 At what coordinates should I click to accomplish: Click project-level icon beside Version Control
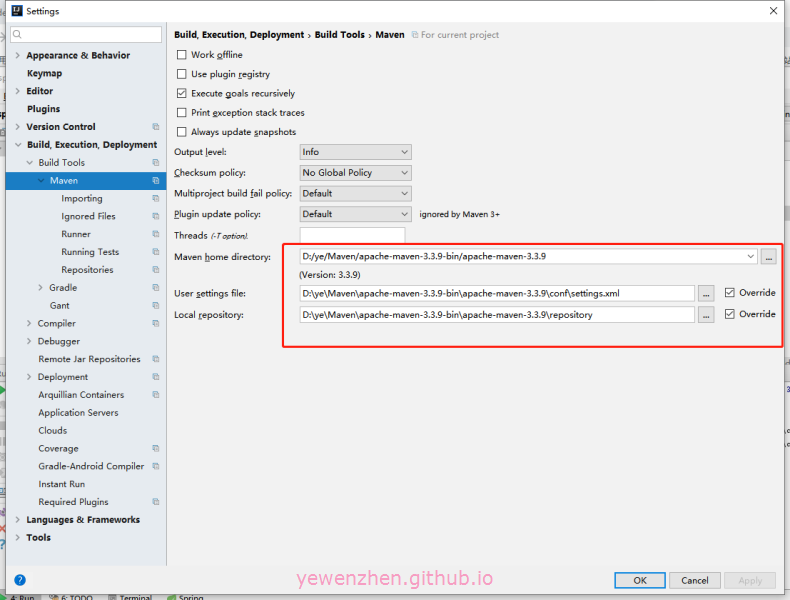pos(156,127)
